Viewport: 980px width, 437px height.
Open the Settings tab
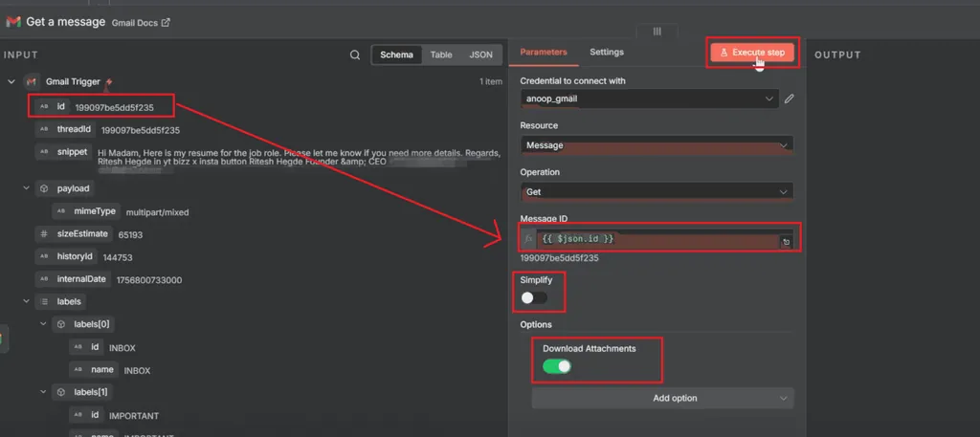(x=606, y=53)
